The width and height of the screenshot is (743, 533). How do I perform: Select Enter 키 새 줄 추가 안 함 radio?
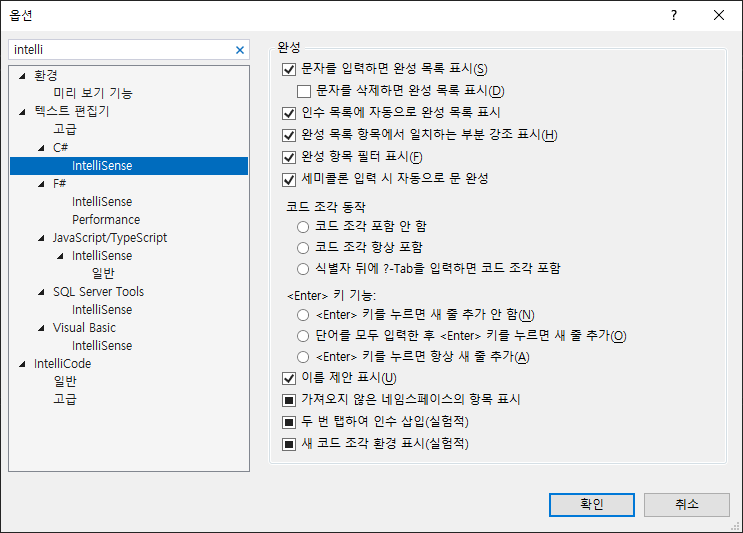coord(303,315)
